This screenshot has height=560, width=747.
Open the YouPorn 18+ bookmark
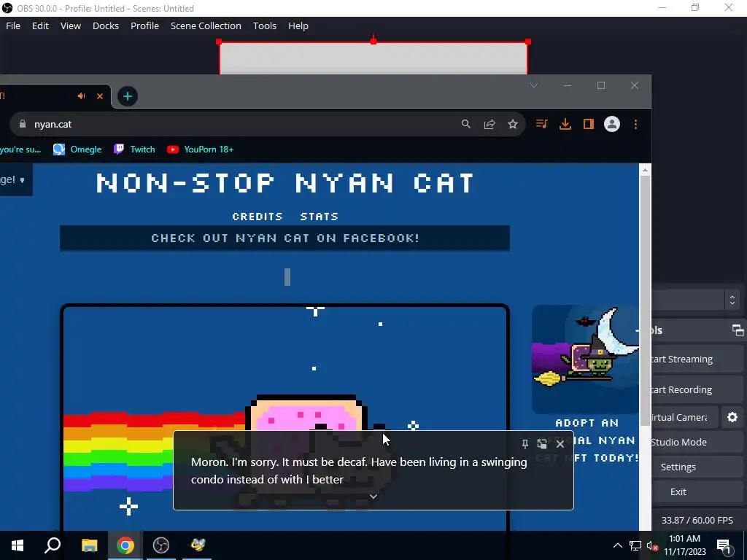pos(200,149)
